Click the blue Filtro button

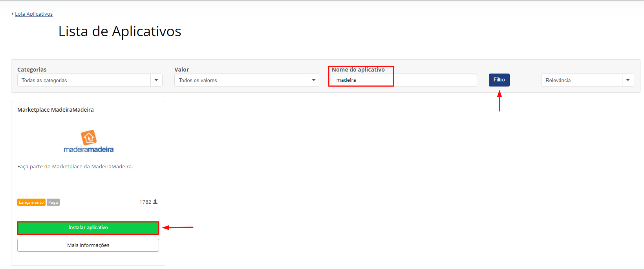pyautogui.click(x=499, y=80)
